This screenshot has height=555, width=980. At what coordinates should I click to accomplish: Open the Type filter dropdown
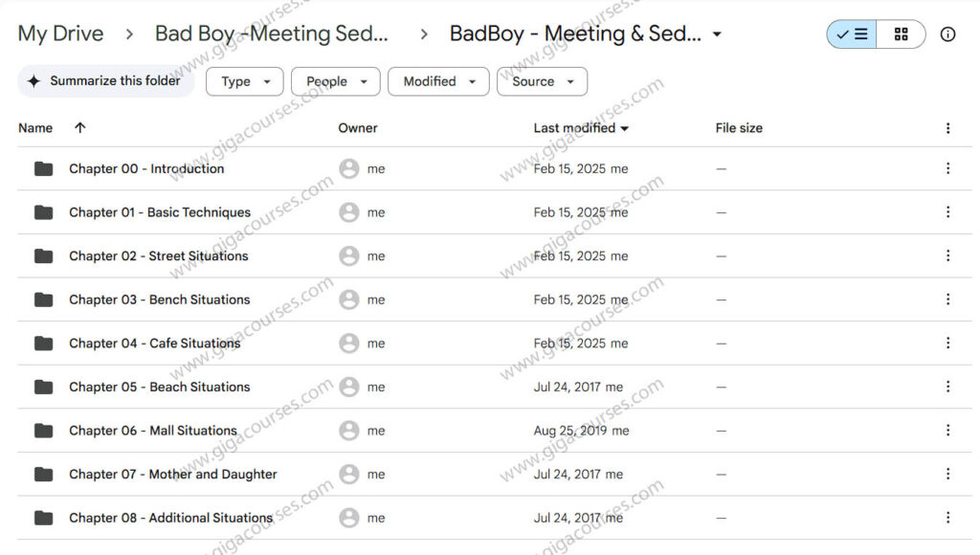coord(244,81)
